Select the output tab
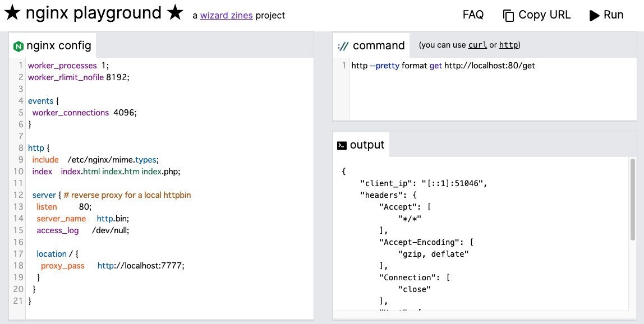 coord(361,144)
